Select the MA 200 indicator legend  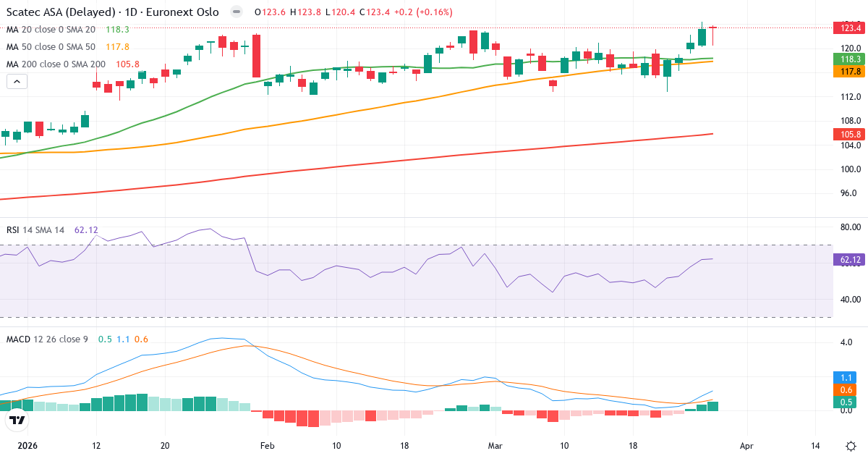coord(56,64)
